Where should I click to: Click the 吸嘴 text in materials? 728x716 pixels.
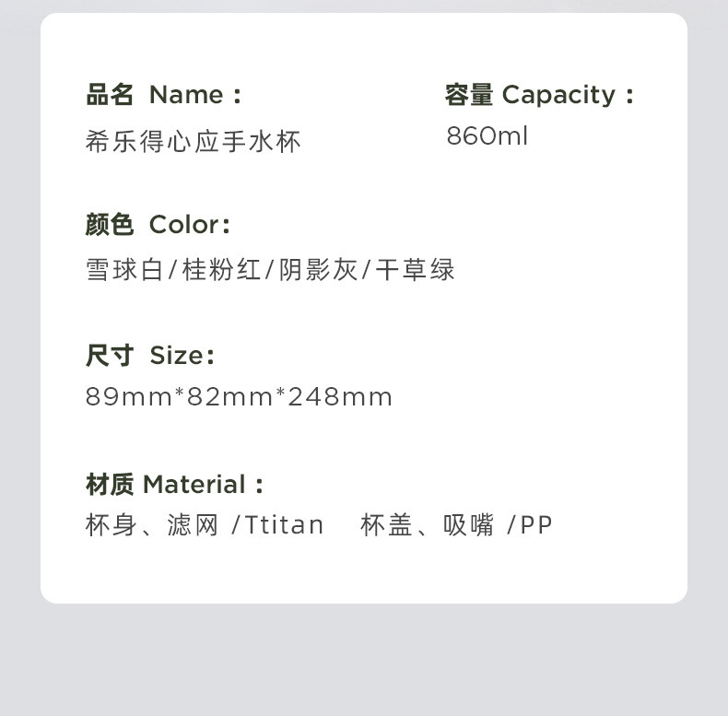click(468, 525)
